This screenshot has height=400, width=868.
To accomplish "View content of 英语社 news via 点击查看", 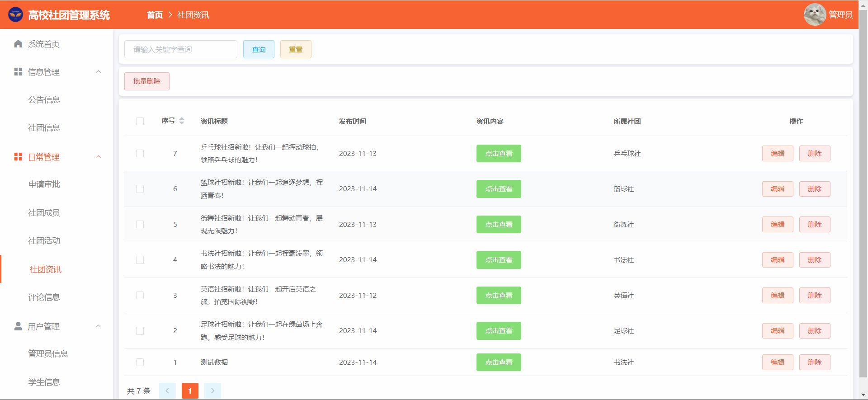I will [499, 296].
